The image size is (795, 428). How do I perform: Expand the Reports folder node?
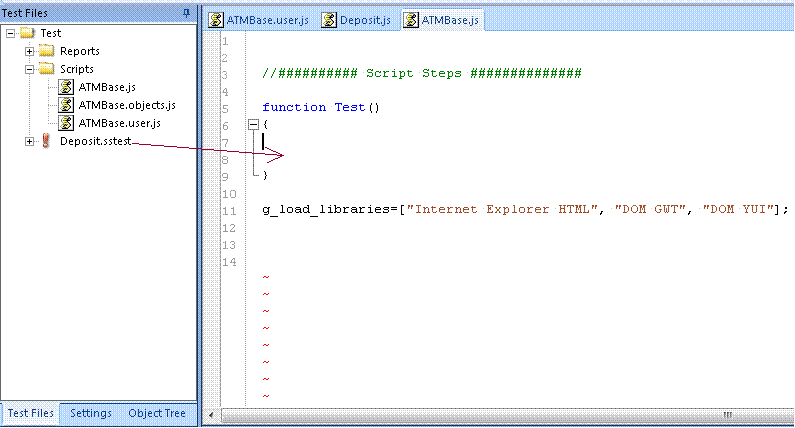[30, 51]
